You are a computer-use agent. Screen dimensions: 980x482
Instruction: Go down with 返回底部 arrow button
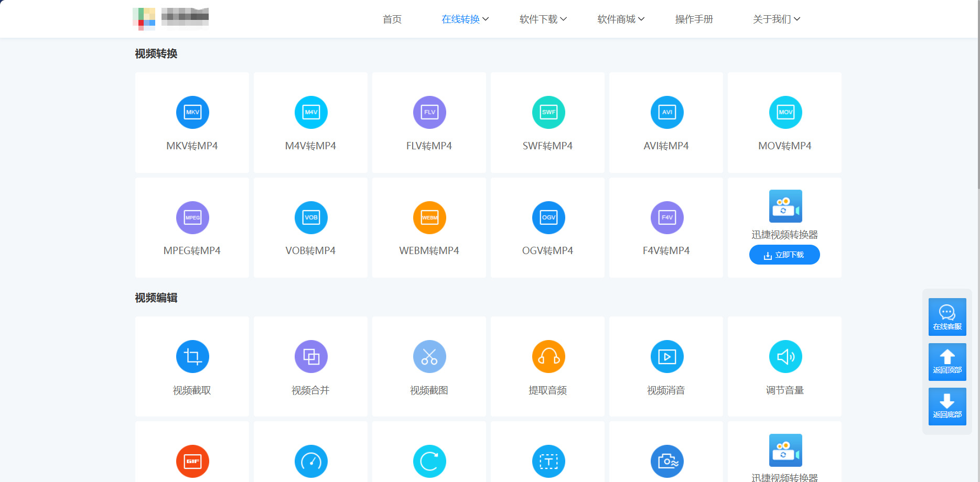(947, 407)
